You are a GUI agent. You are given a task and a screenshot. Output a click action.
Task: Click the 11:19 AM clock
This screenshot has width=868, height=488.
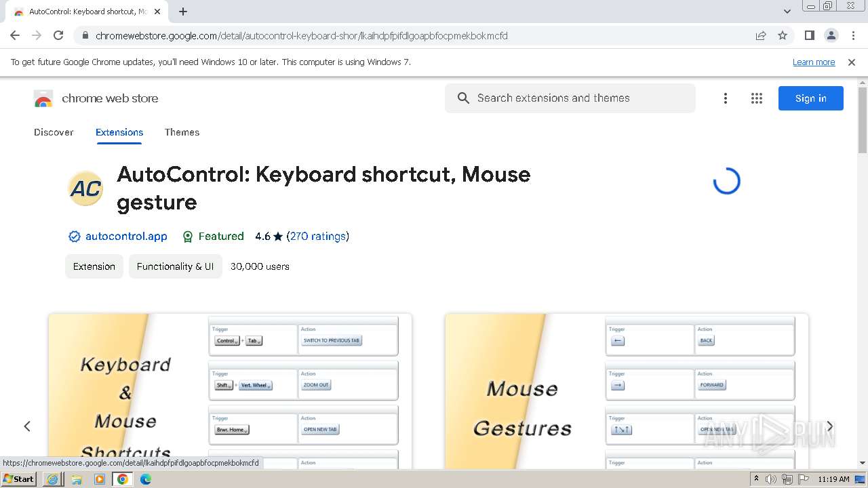(x=833, y=479)
